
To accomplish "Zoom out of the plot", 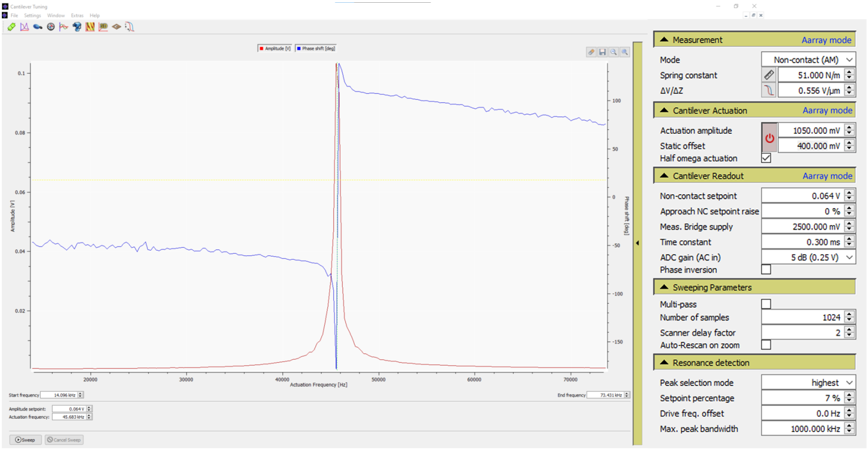I will [x=614, y=52].
